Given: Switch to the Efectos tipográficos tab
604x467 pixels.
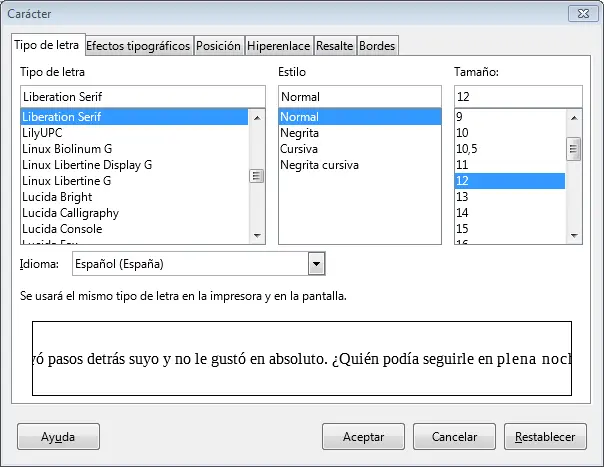Looking at the screenshot, I should pyautogui.click(x=138, y=46).
